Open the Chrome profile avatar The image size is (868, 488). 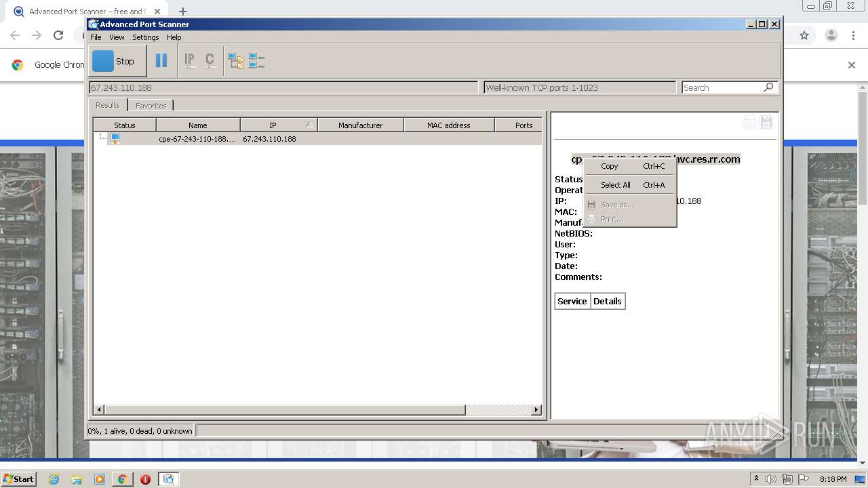831,35
